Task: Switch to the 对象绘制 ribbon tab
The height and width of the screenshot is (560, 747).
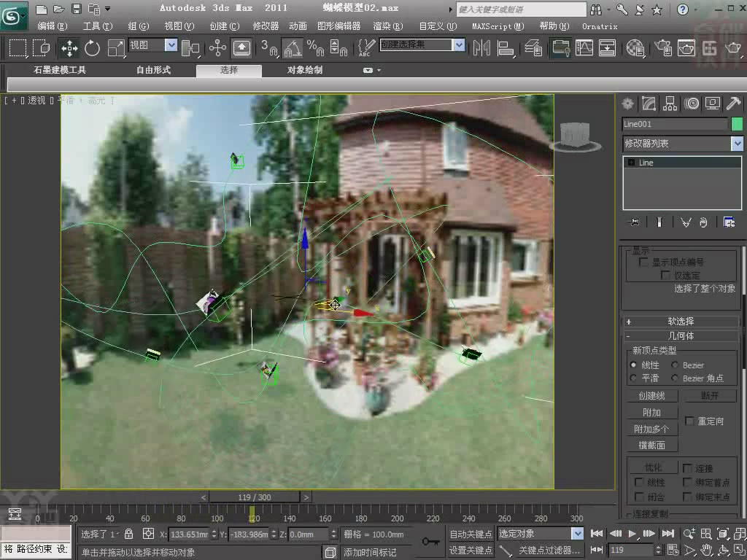Action: tap(304, 70)
